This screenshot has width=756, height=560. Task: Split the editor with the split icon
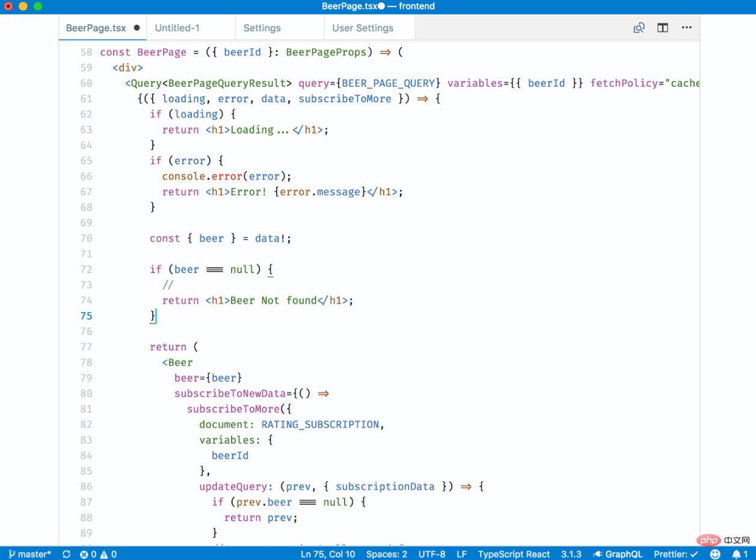tap(663, 28)
